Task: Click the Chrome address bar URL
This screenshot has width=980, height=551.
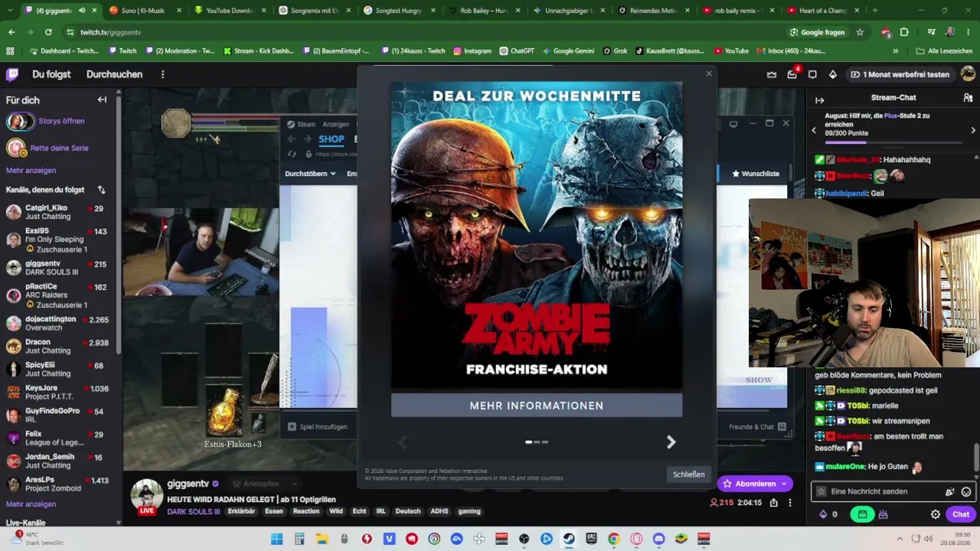Action: coord(110,32)
